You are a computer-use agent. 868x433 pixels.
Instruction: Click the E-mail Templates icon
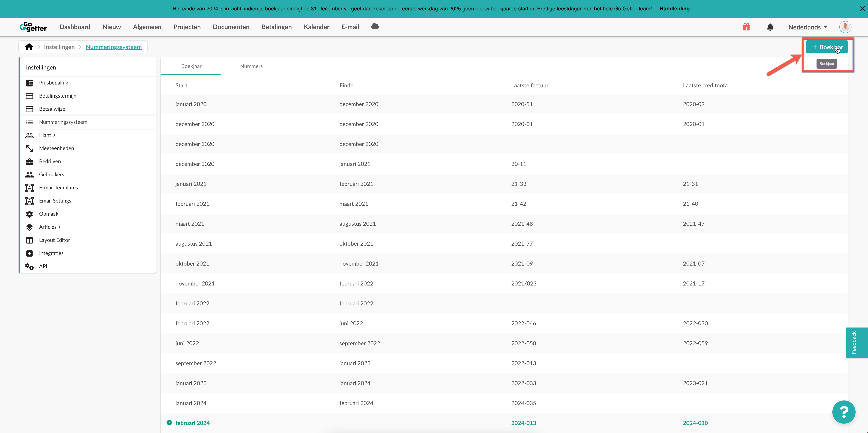pos(30,188)
